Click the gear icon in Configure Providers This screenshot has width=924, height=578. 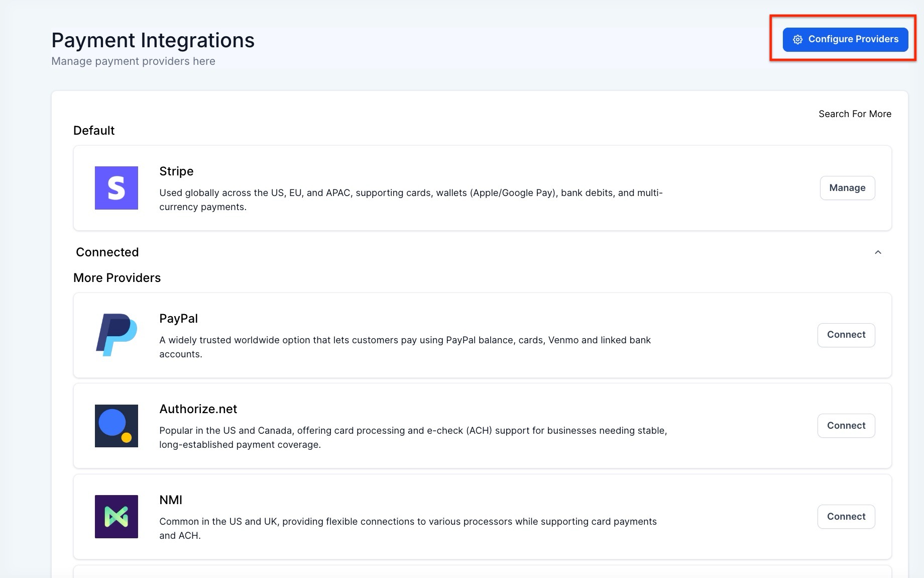[797, 40]
